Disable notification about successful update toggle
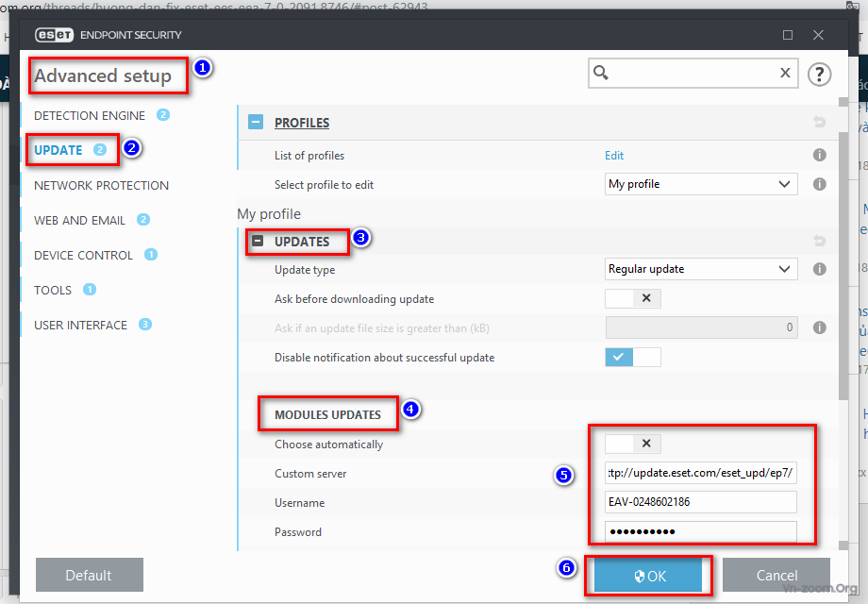Image resolution: width=868 pixels, height=604 pixels. pyautogui.click(x=633, y=358)
